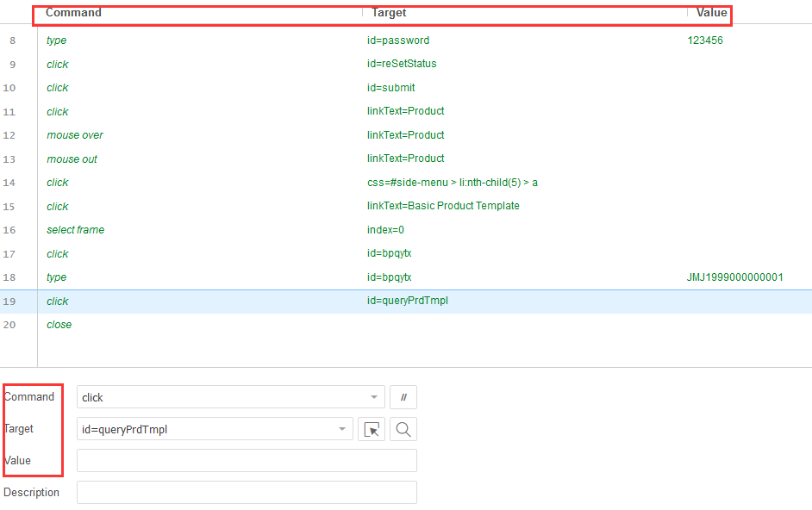
Task: Select row 18 type command
Action: pyautogui.click(x=56, y=277)
